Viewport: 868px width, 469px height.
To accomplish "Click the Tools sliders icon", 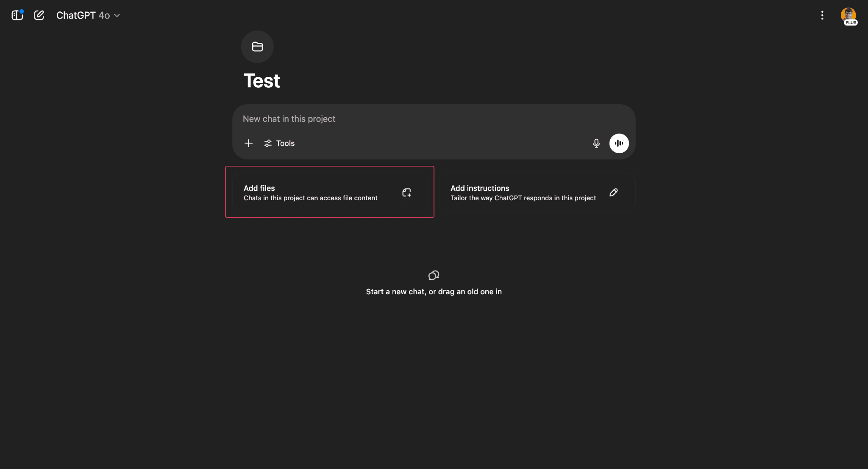I will coord(268,143).
